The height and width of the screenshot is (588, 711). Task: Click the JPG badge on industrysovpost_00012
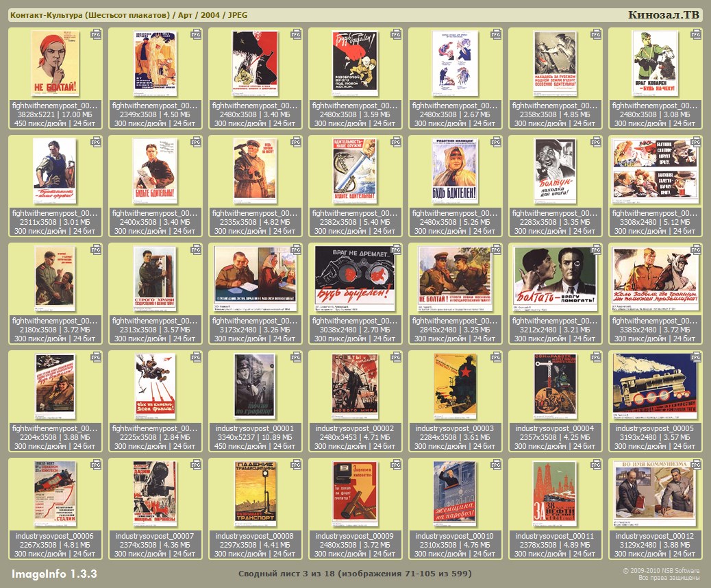tap(695, 465)
